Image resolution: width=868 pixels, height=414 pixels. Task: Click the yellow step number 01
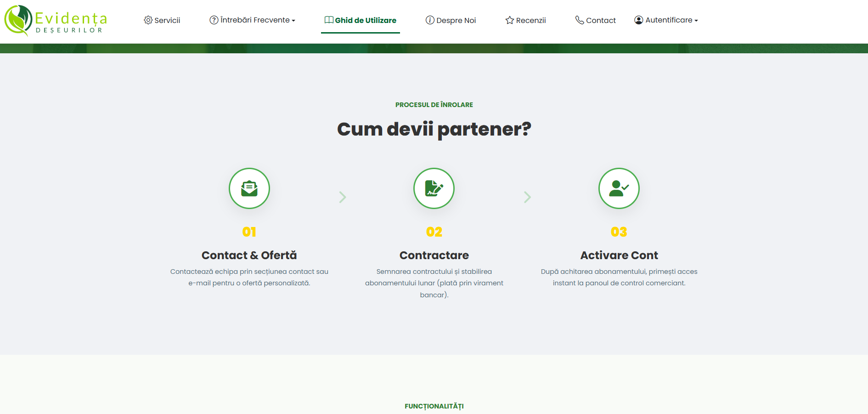tap(249, 232)
